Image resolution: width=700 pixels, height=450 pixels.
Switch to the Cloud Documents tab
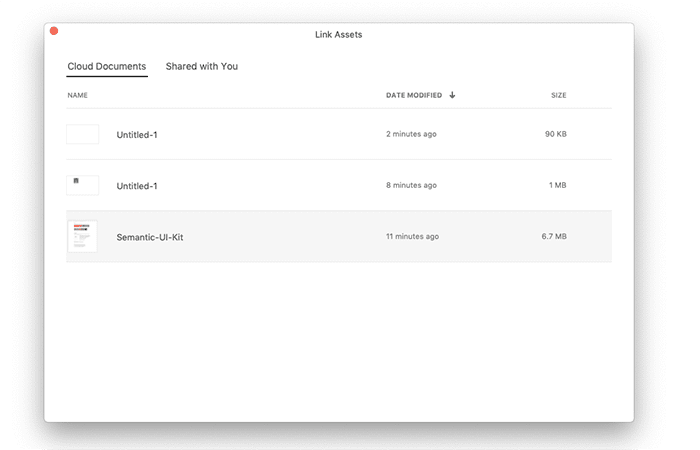pyautogui.click(x=107, y=67)
